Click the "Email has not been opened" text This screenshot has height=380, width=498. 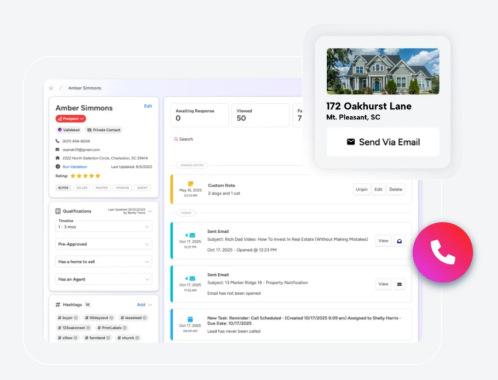tap(234, 293)
